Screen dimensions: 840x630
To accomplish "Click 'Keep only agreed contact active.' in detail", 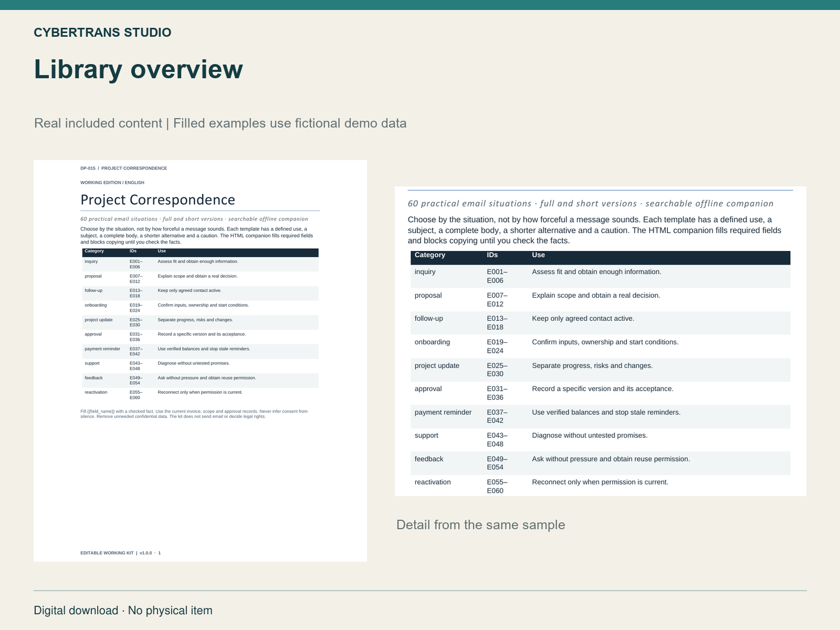I will tap(583, 319).
